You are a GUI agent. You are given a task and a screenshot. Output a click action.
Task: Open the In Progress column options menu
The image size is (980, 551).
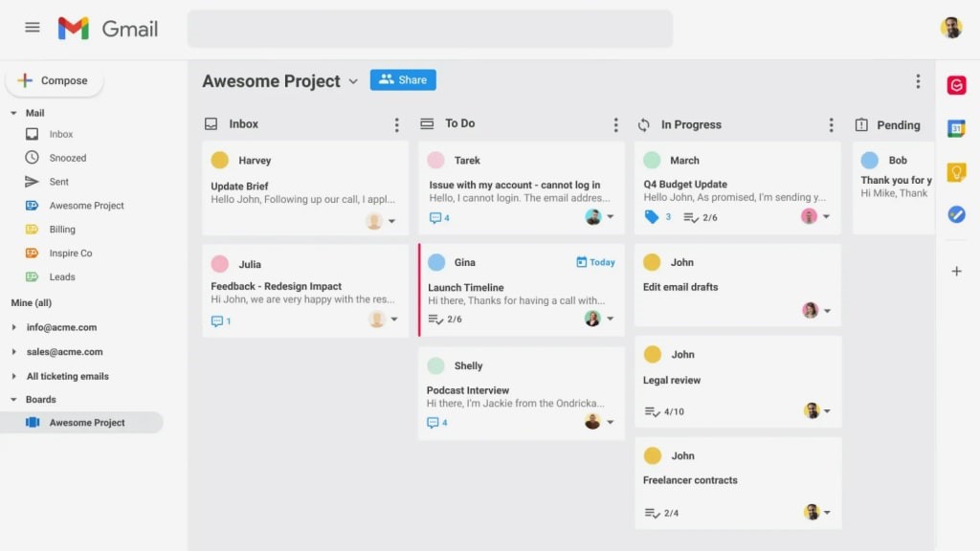[x=831, y=125]
